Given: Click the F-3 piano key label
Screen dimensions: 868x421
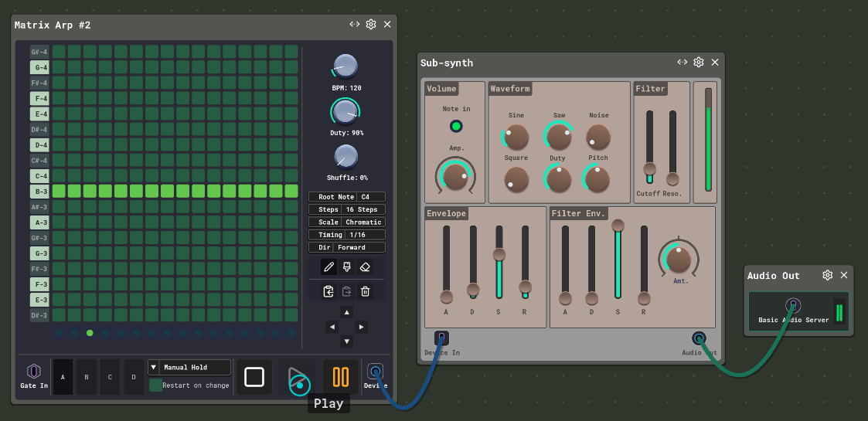Looking at the screenshot, I should click(40, 284).
